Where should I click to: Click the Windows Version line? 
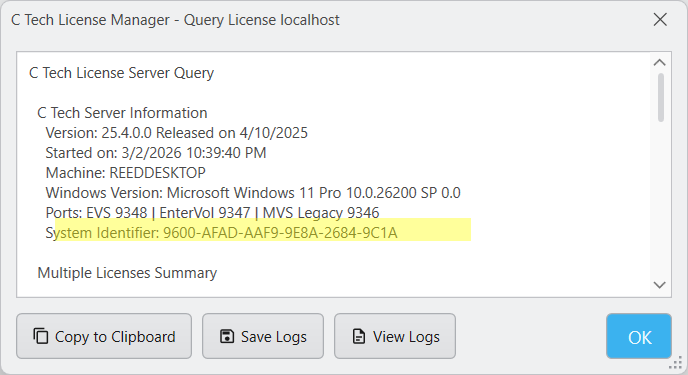pos(253,193)
